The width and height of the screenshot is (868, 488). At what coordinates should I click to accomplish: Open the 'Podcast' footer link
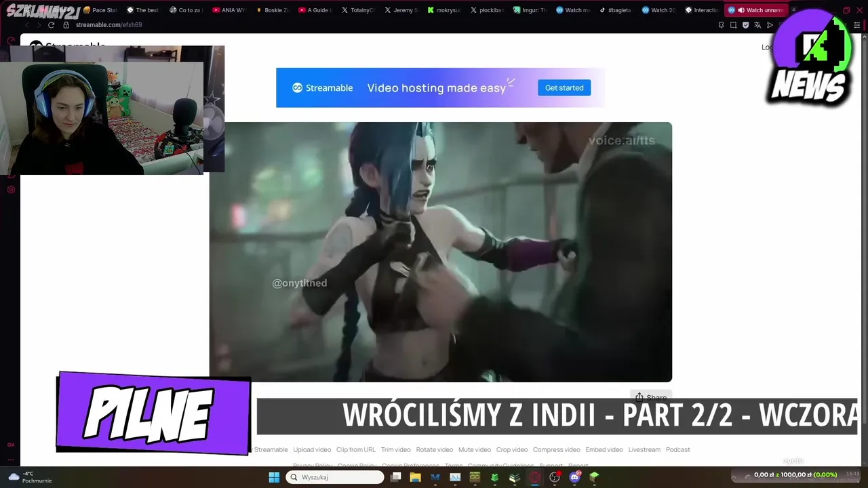[x=677, y=449]
